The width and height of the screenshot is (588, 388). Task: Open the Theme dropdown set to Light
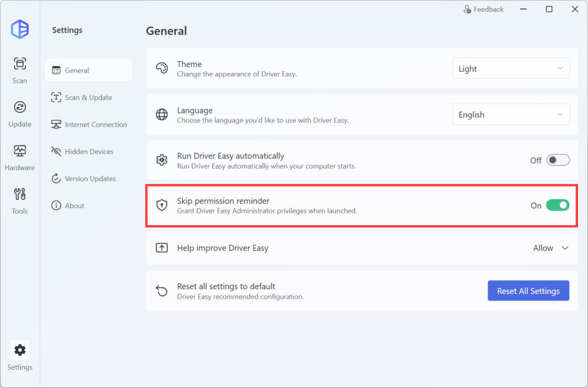click(510, 68)
